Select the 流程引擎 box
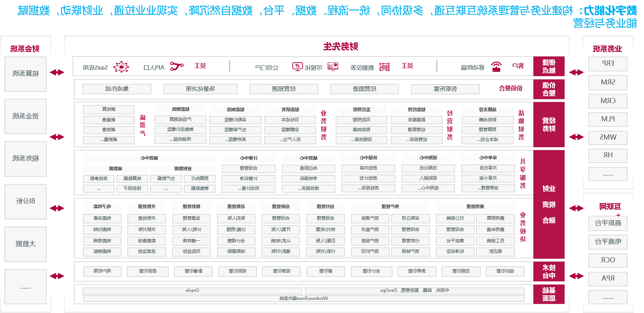Viewport: 644px width, 313px height. pyautogui.click(x=461, y=271)
